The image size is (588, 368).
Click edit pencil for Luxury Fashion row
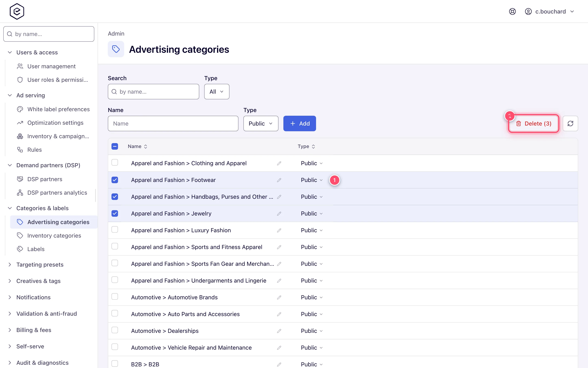point(279,230)
